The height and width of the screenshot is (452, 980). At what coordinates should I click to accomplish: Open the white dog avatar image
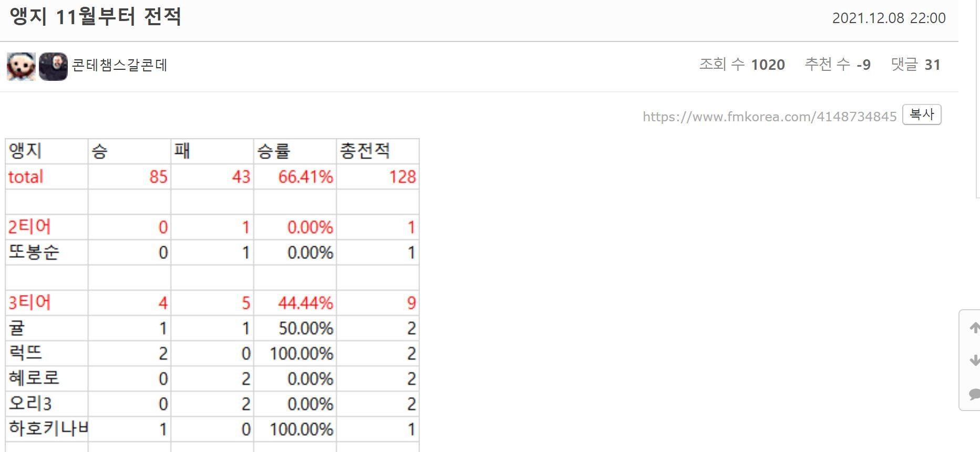(21, 66)
